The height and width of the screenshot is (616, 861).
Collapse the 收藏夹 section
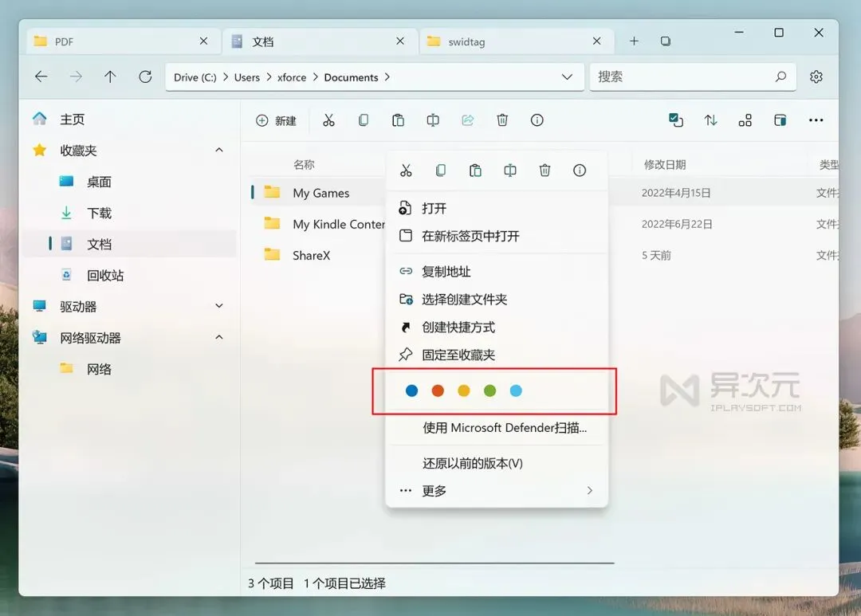pos(219,150)
